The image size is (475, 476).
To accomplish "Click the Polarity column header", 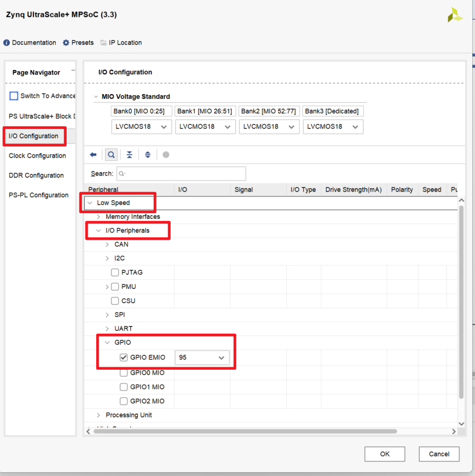I will click(x=402, y=190).
